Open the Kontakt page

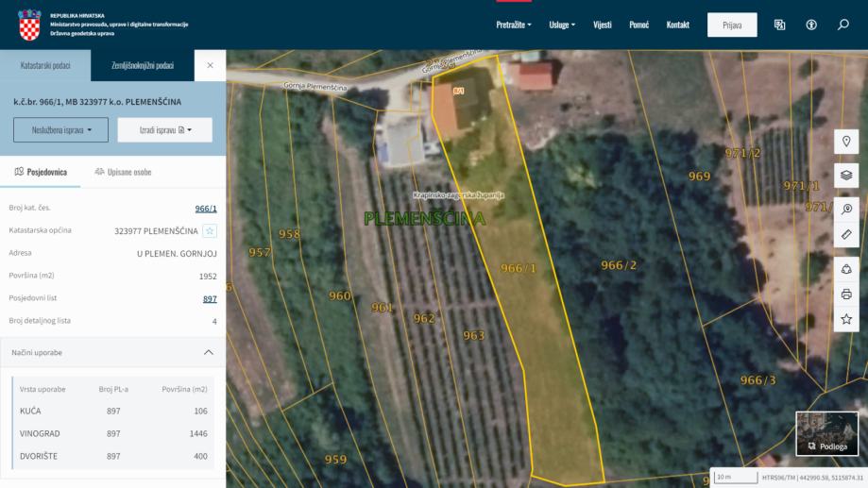[x=677, y=25]
